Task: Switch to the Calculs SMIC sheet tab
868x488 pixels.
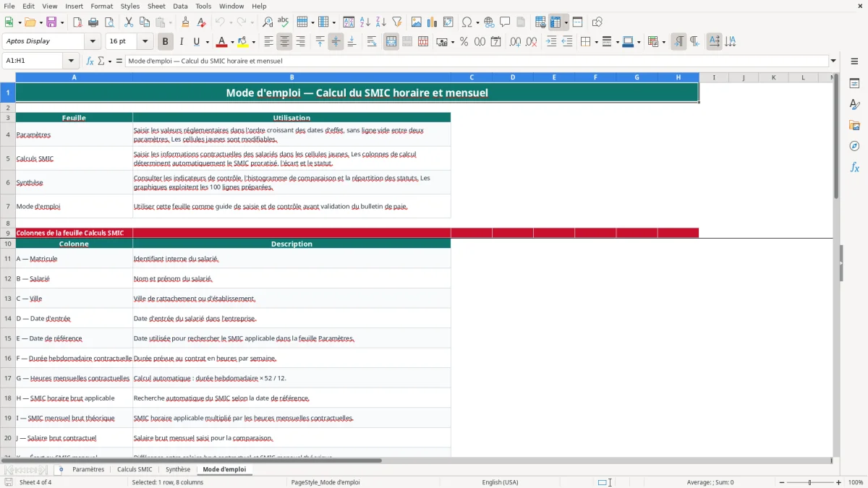Action: [x=135, y=469]
